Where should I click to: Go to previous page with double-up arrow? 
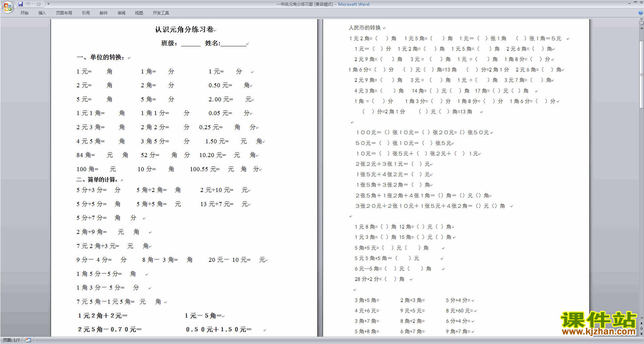[641, 323]
